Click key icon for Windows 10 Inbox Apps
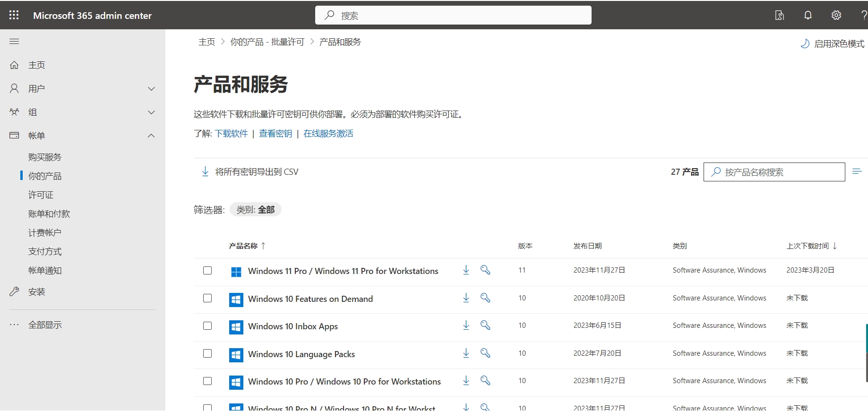This screenshot has height=411, width=868. 485,325
